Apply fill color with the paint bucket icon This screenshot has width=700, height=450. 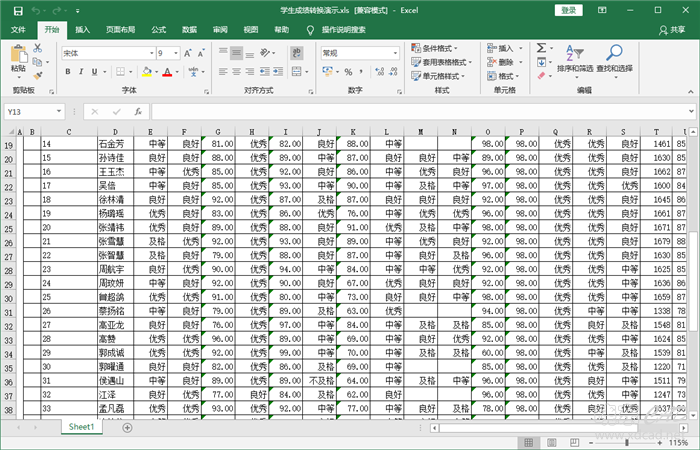click(147, 71)
